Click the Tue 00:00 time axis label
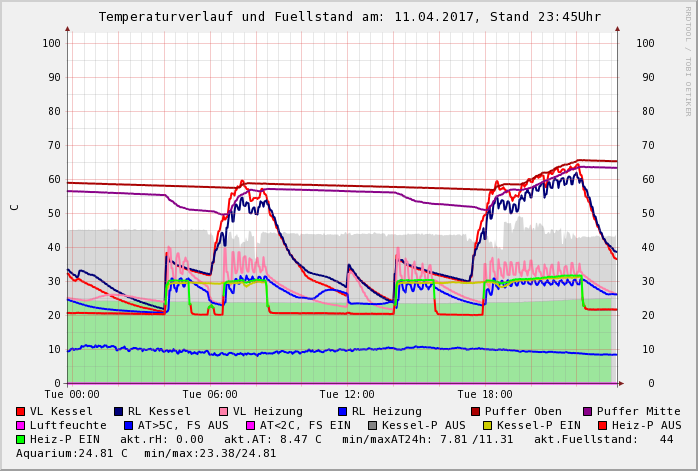This screenshot has width=698, height=471. coord(72,395)
